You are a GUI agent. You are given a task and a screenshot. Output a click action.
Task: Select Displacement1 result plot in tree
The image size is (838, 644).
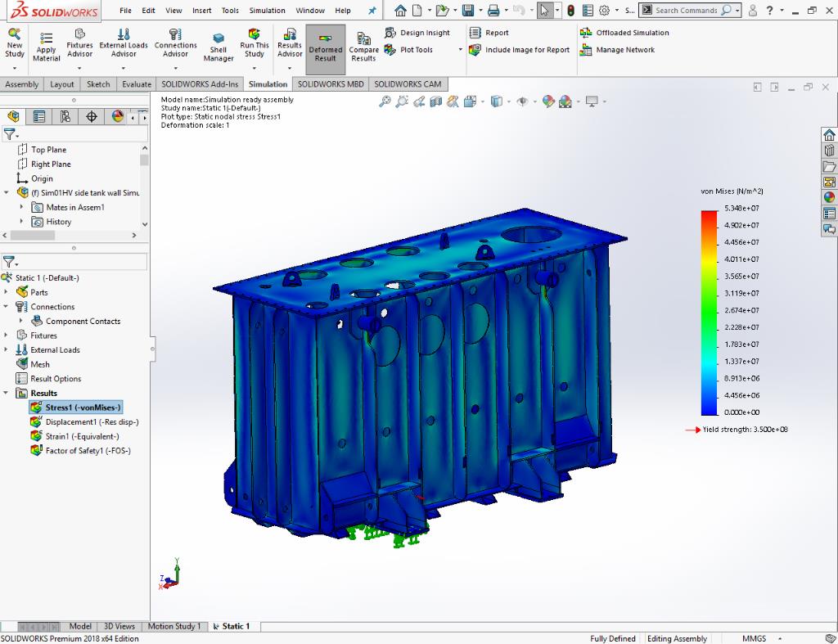(92, 422)
